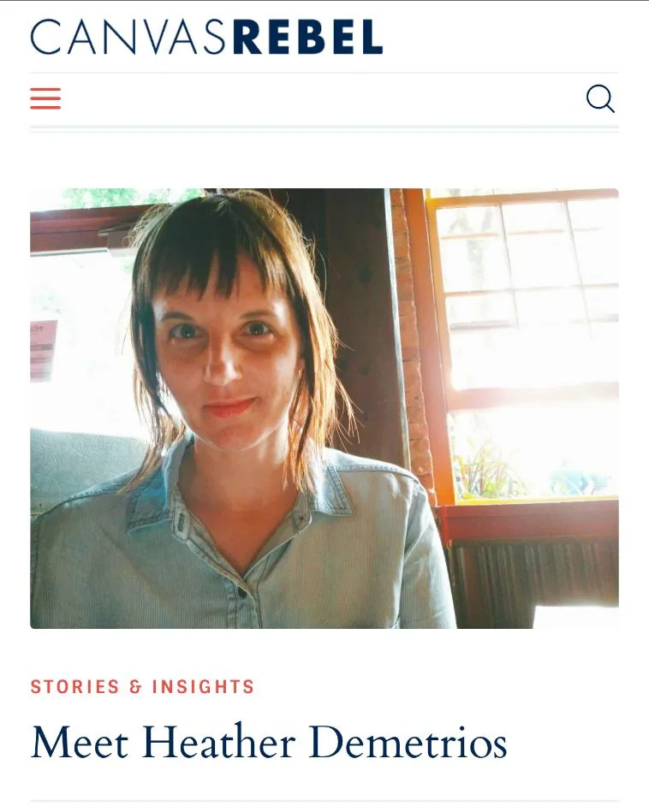Click the pink sign in photo's left window
The image size is (649, 812).
[x=44, y=351]
